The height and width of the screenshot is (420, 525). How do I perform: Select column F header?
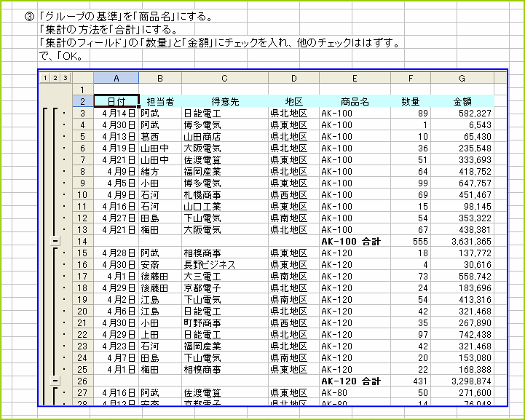click(411, 78)
